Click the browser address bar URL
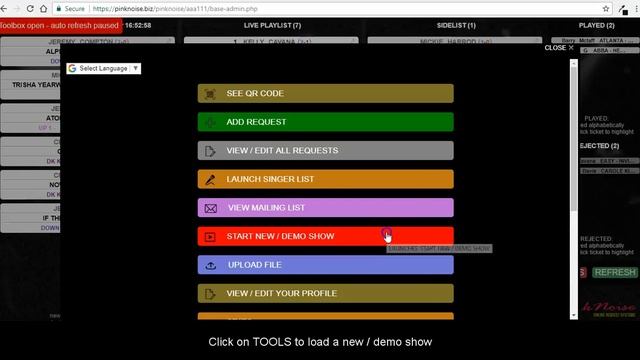The width and height of the screenshot is (640, 360). tap(175, 9)
